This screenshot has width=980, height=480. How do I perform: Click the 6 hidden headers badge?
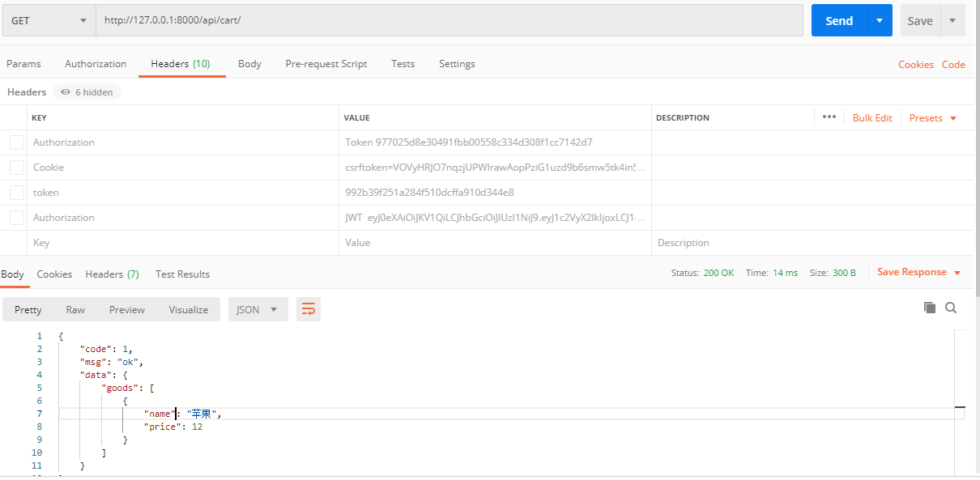pyautogui.click(x=87, y=92)
